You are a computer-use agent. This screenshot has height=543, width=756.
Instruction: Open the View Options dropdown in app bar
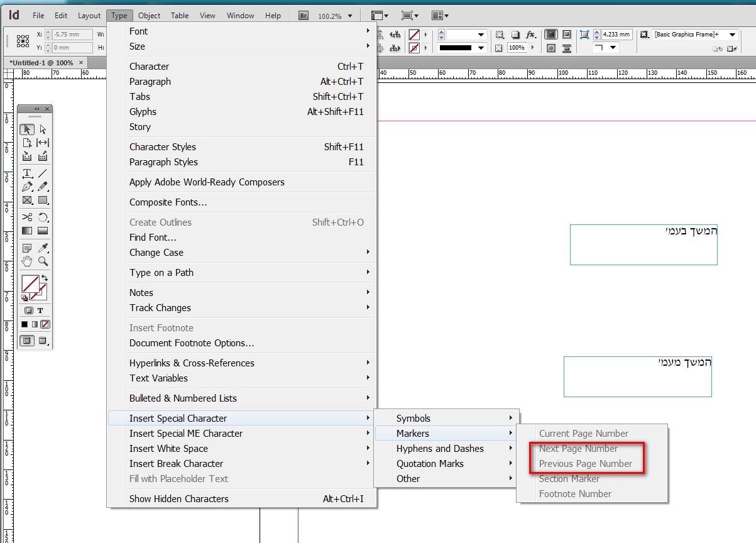378,16
